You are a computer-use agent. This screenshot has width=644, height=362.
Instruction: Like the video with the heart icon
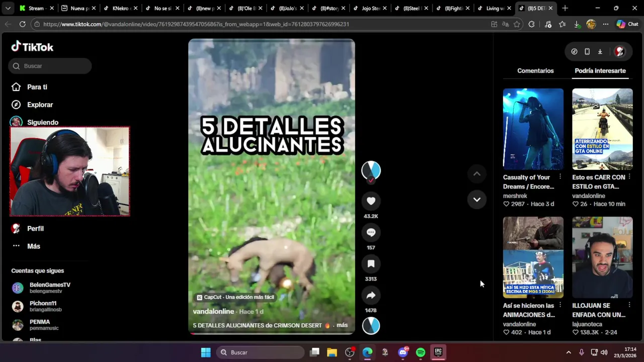click(371, 201)
